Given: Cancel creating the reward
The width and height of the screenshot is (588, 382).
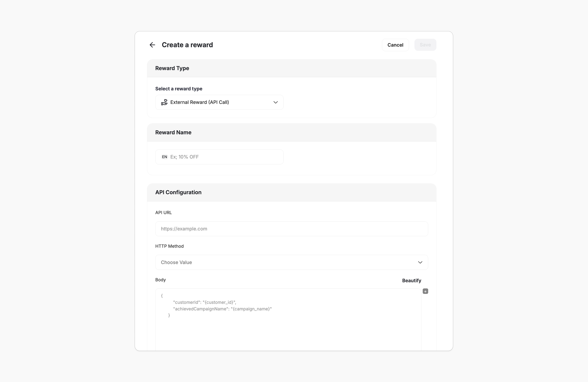Looking at the screenshot, I should point(395,45).
